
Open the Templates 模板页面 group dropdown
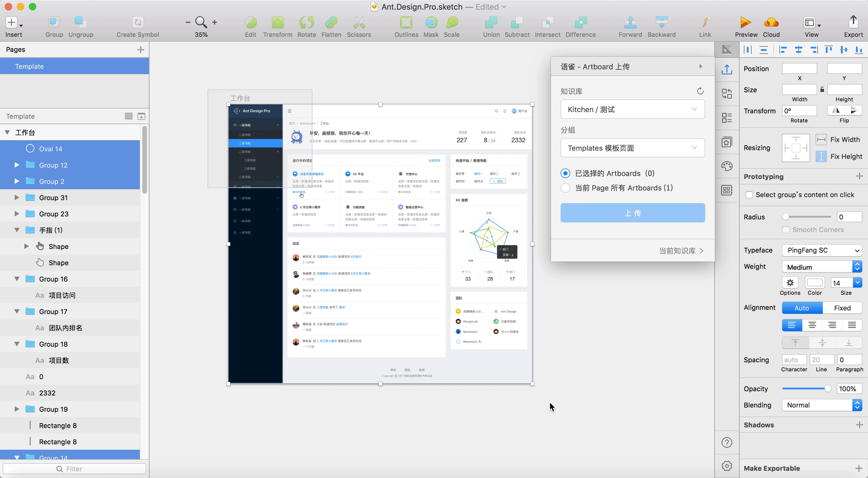pos(633,148)
